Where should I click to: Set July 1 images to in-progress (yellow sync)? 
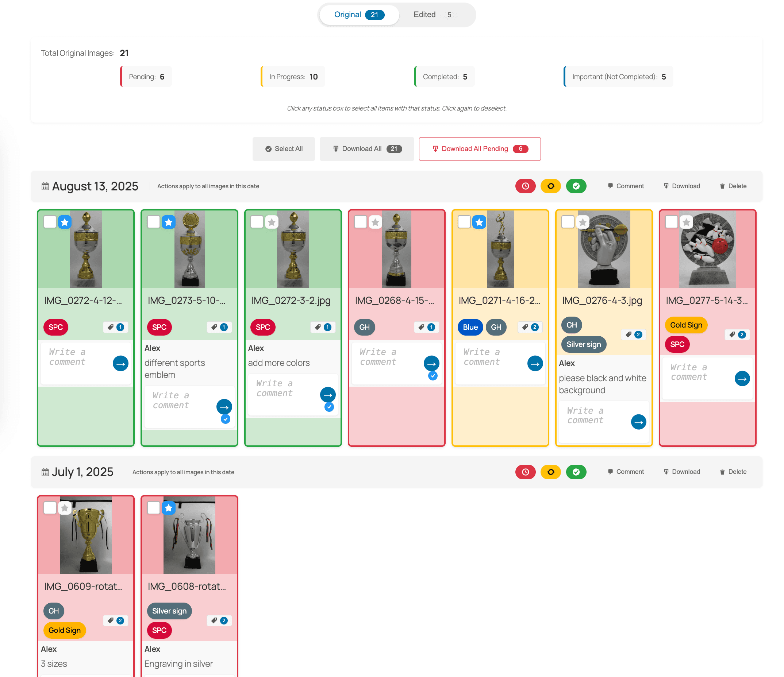[550, 472]
